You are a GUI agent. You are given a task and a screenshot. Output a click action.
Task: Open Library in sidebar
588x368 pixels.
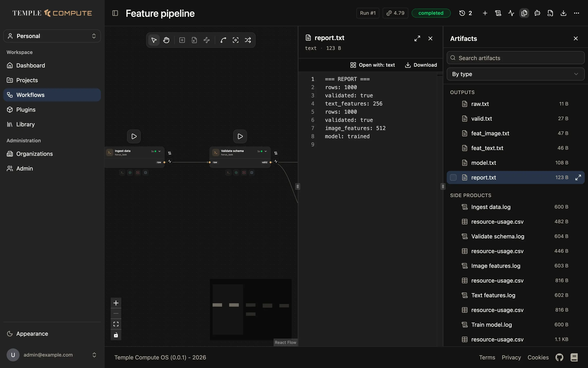pos(52,124)
